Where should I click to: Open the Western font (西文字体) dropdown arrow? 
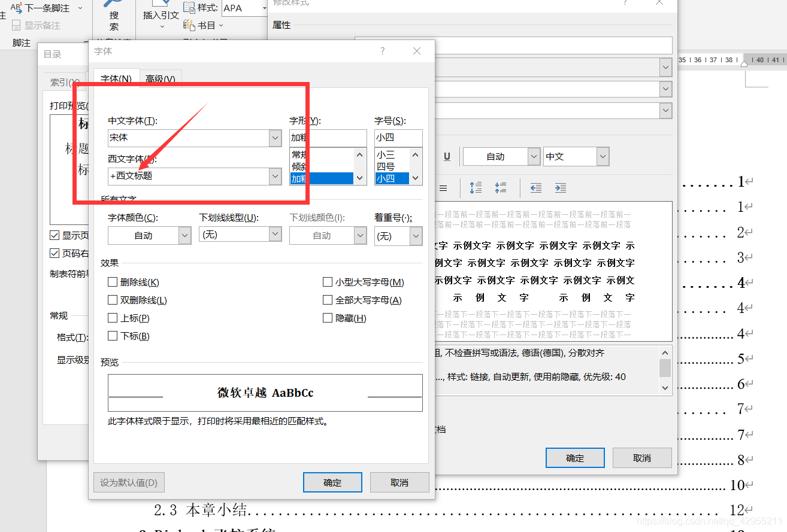click(275, 176)
